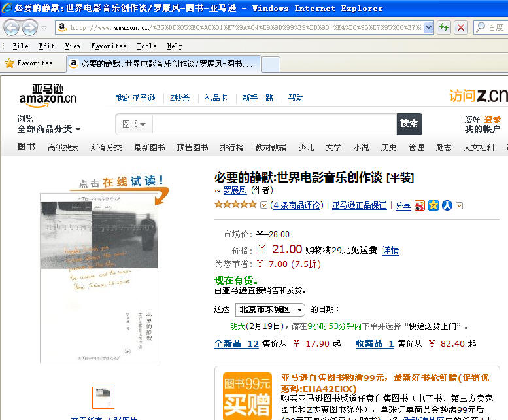
Task: Open 文学 category
Action: point(333,148)
